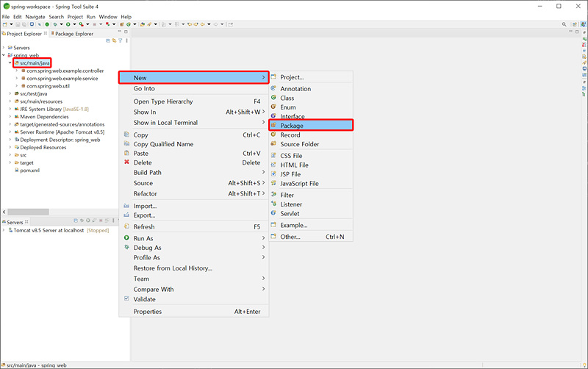Minimize the Project Explorer panel
588x369 pixels.
[120, 32]
